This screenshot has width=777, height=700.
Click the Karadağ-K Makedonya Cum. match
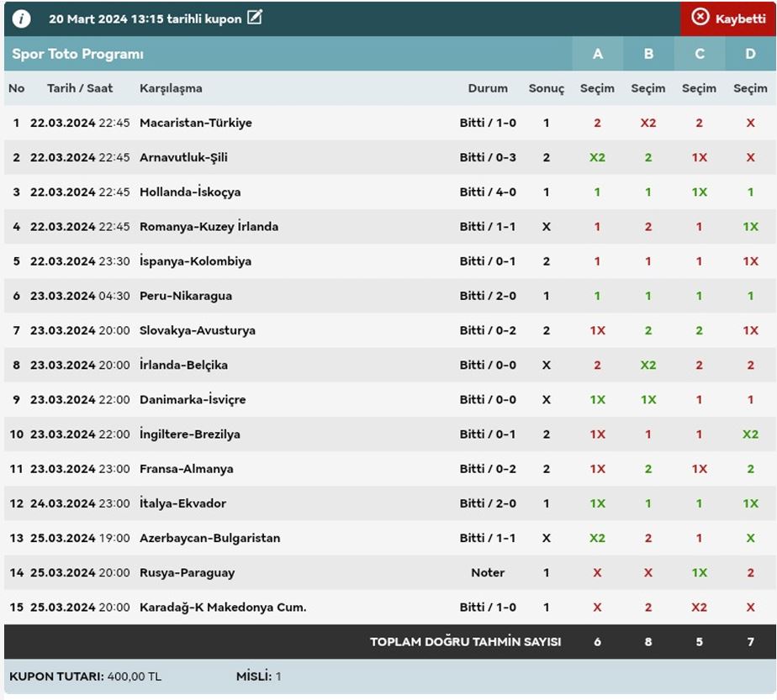tap(223, 608)
